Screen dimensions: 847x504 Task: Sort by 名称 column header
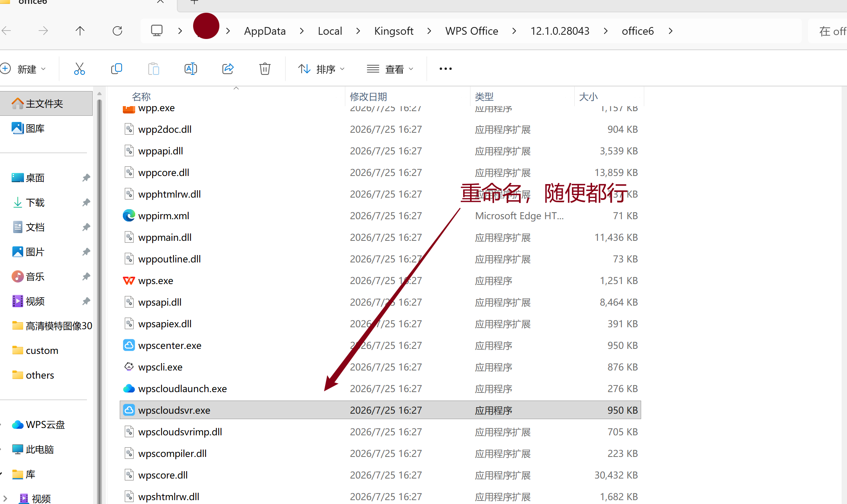(141, 96)
